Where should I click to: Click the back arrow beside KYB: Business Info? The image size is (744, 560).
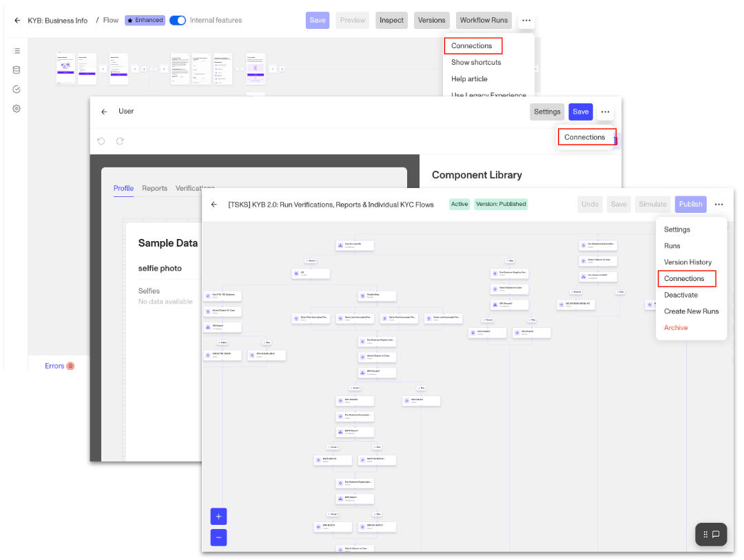(x=17, y=21)
